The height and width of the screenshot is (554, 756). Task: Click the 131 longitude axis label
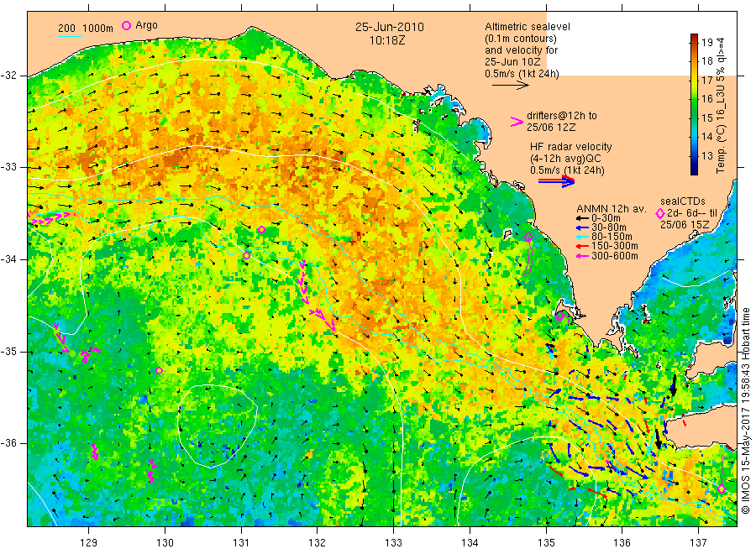tap(241, 543)
